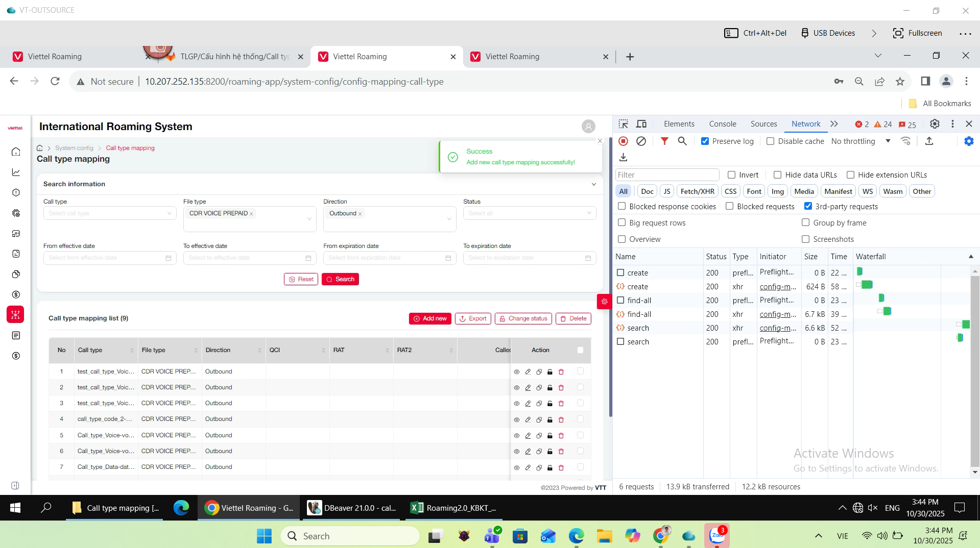Viewport: 980px width, 548px height.
Task: Toggle the device toolbar icon in DevTools
Action: (x=641, y=124)
